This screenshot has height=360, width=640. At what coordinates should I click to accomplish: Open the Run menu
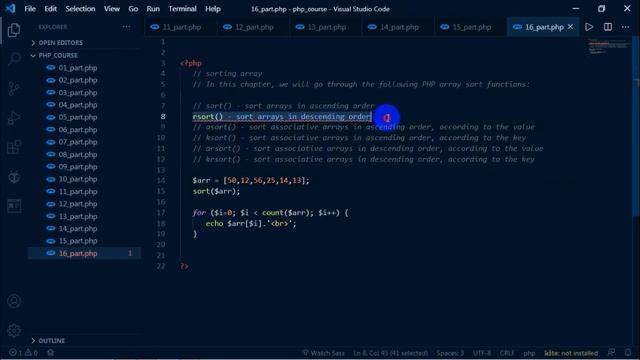tap(153, 9)
